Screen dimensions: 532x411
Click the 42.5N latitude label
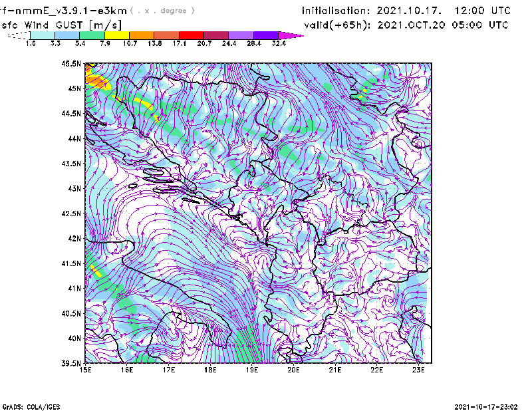71,213
